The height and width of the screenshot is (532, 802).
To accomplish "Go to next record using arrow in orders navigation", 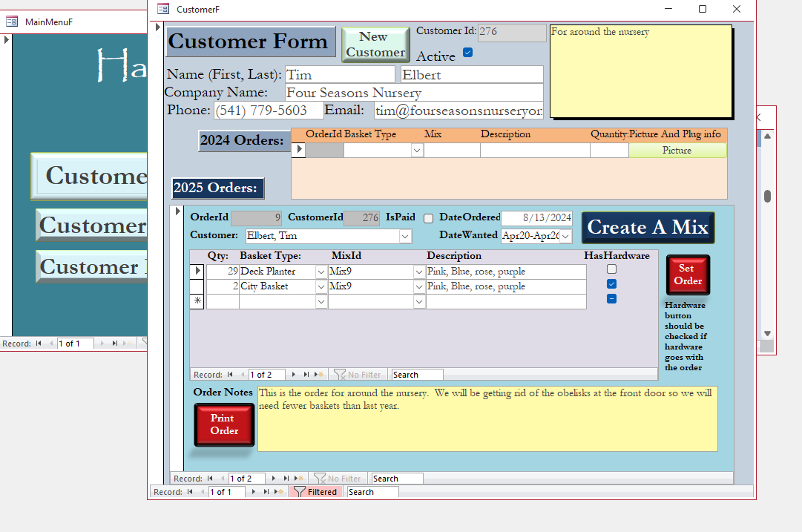I will click(x=274, y=478).
